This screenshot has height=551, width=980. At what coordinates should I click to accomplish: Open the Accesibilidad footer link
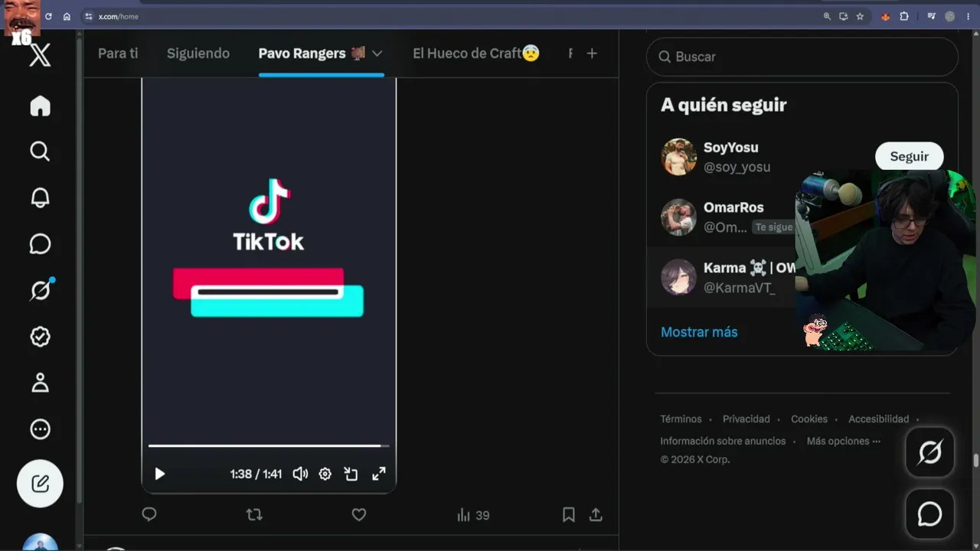pyautogui.click(x=879, y=419)
